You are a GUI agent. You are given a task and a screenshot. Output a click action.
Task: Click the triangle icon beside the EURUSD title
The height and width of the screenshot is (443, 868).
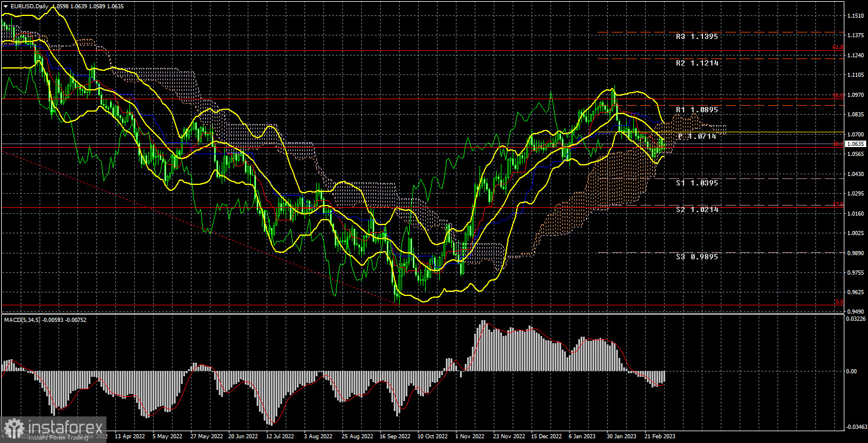(x=5, y=5)
